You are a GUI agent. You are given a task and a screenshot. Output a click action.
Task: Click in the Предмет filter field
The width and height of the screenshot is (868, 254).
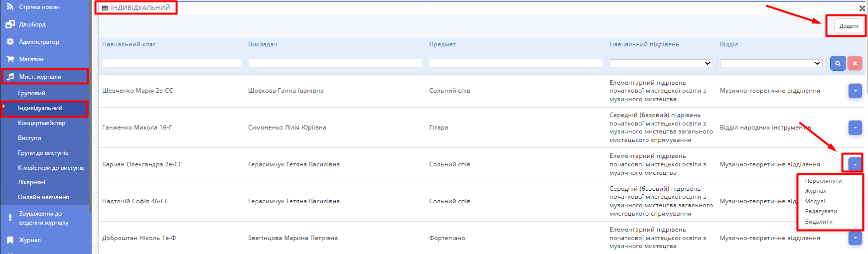coord(516,63)
